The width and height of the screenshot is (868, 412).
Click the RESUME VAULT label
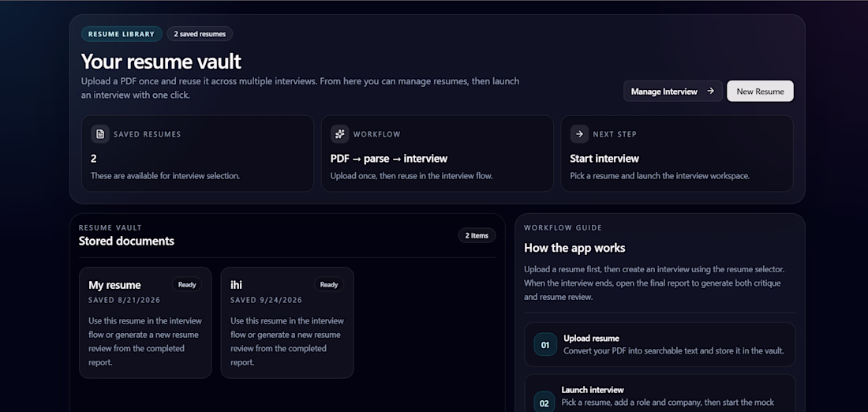coord(110,227)
